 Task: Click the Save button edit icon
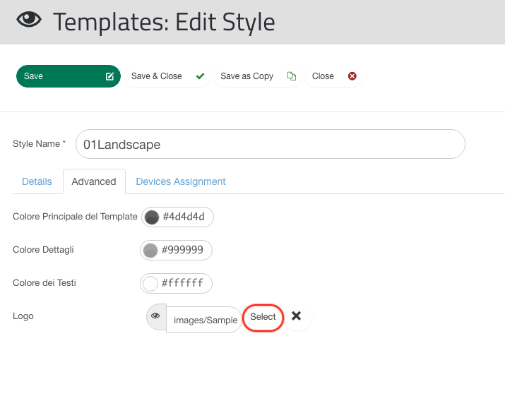coord(109,76)
